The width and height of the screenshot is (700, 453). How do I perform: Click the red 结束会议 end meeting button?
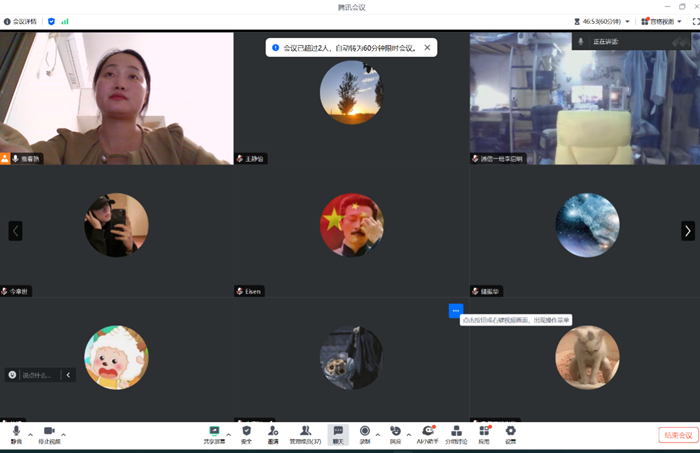coord(678,435)
